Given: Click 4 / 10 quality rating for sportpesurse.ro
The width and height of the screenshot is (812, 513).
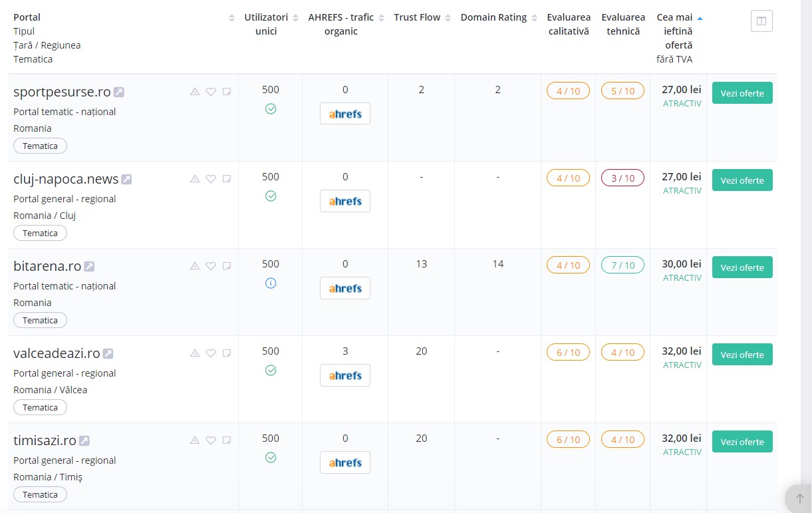Looking at the screenshot, I should point(568,90).
